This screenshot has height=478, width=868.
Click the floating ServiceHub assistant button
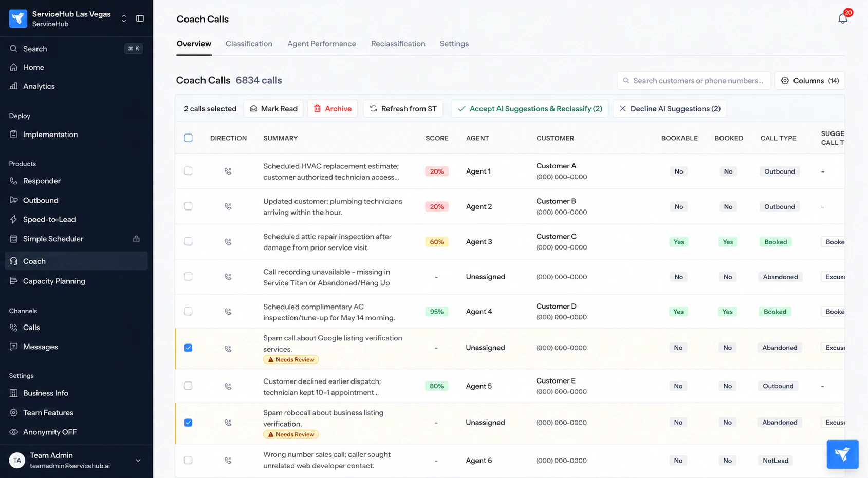842,454
